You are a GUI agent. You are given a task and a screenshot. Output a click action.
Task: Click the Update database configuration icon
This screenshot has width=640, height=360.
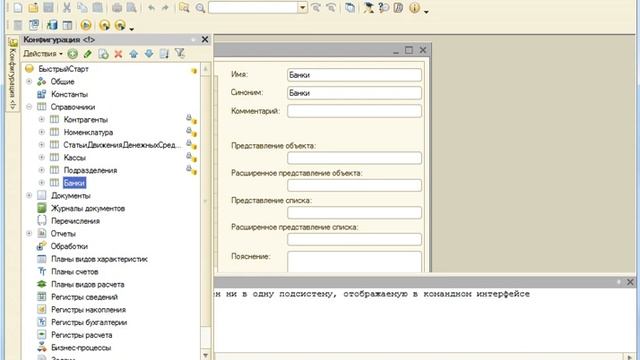pos(52,25)
